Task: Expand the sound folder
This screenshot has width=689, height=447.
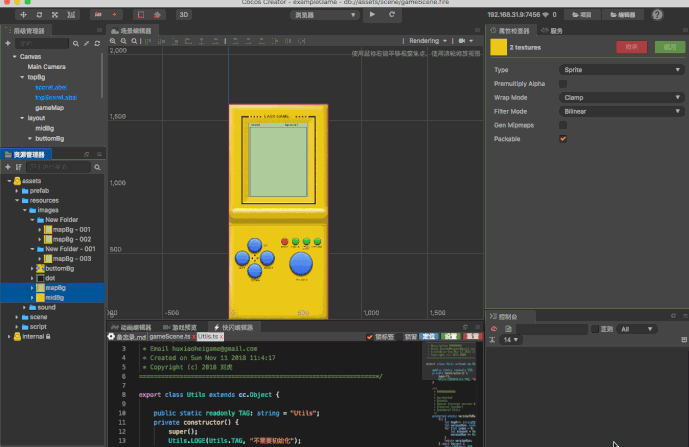Action: tap(25, 307)
